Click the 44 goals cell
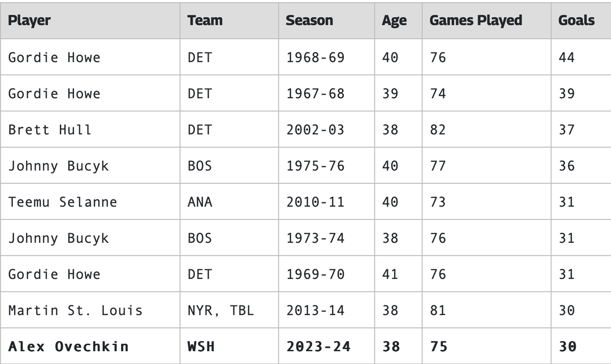This screenshot has height=364, width=611. point(566,58)
